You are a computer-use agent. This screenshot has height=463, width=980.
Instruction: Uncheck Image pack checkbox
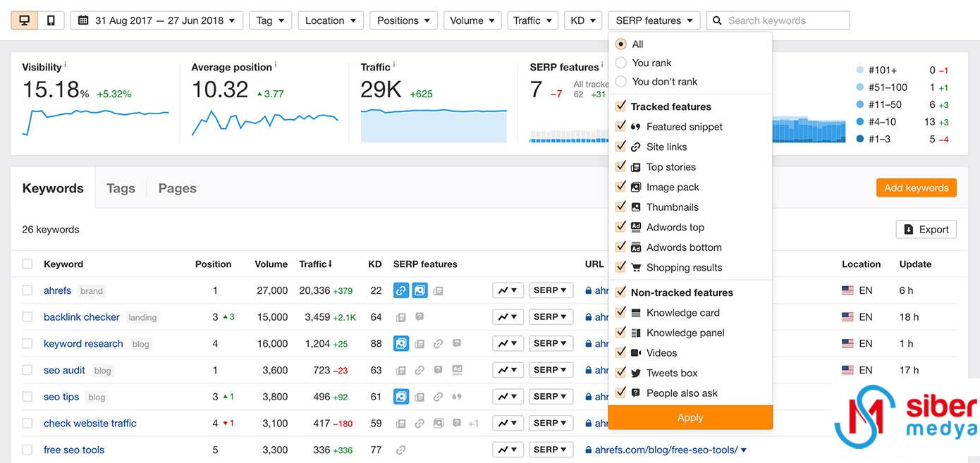(x=620, y=187)
